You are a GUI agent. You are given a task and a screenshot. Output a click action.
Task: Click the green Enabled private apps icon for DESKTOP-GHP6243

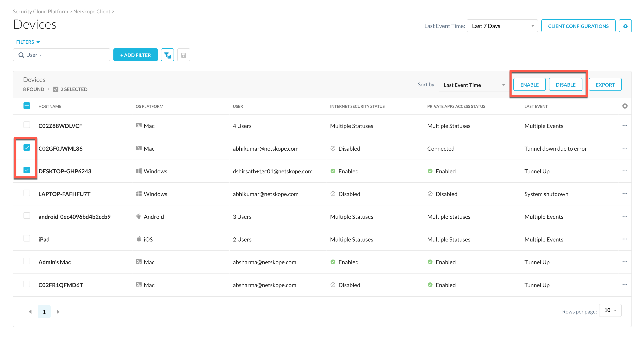tap(430, 171)
